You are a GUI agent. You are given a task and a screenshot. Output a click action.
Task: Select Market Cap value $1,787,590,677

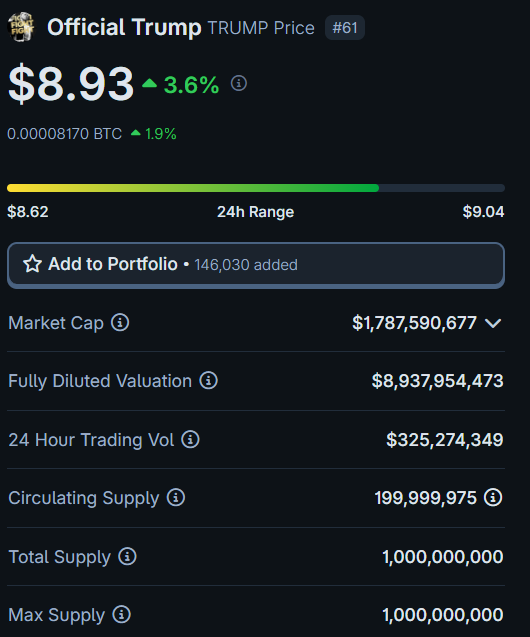click(414, 323)
